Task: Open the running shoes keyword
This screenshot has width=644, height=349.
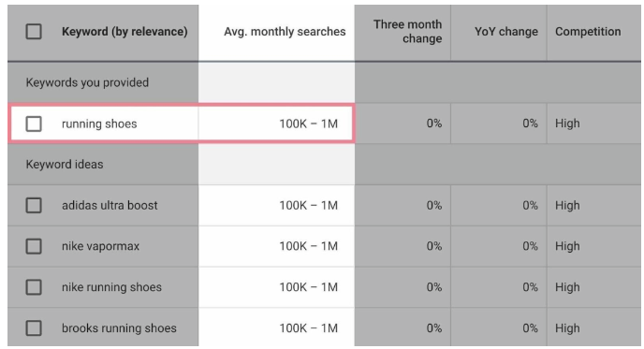Action: 99,124
